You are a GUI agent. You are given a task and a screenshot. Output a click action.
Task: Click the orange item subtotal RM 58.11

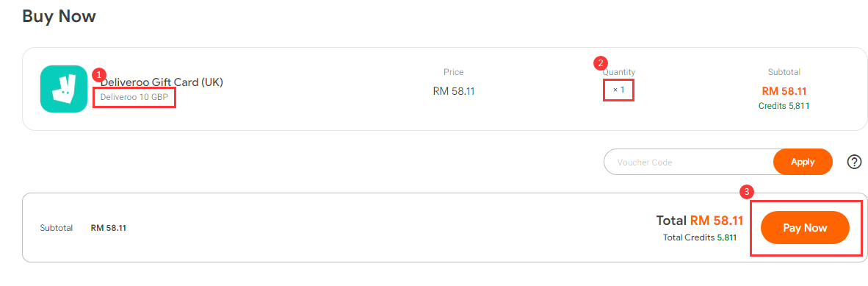[784, 91]
